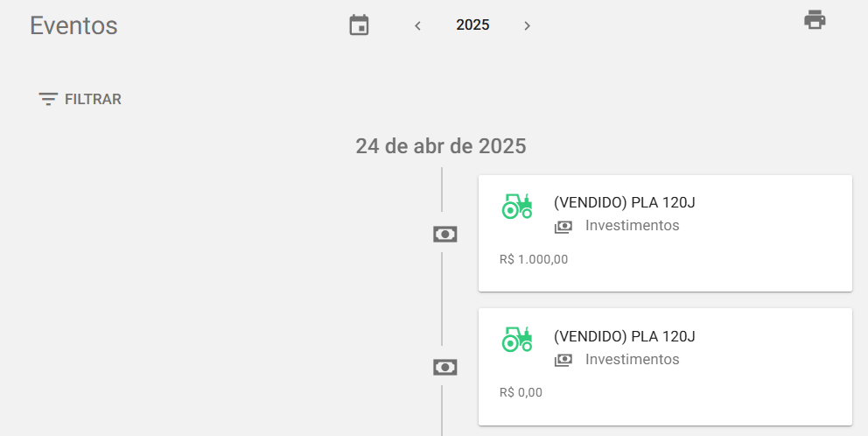Click the R$ 1.000,00 amount
Viewport: 868px width, 436px height.
coord(534,259)
